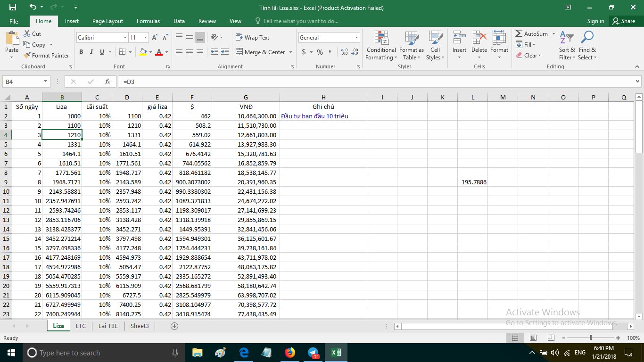The image size is (644, 362).
Task: Click the Insert Function fx icon
Action: click(107, 82)
